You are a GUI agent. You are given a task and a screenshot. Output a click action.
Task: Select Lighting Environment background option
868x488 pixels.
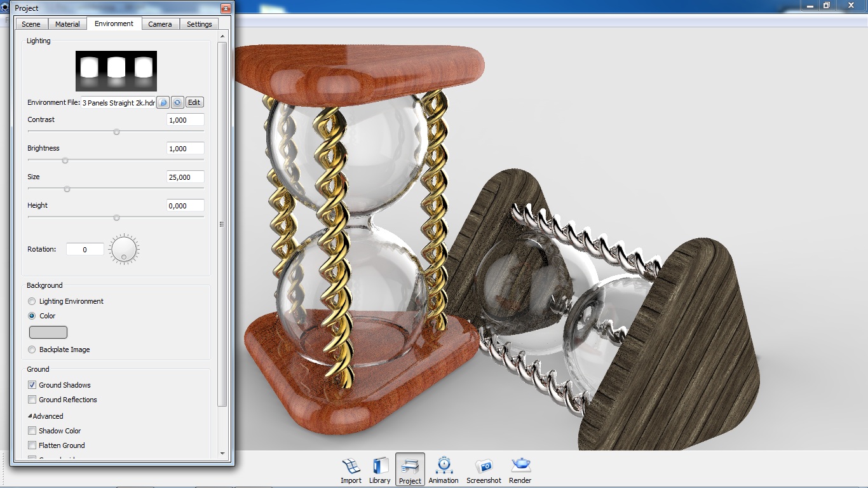coord(65,301)
